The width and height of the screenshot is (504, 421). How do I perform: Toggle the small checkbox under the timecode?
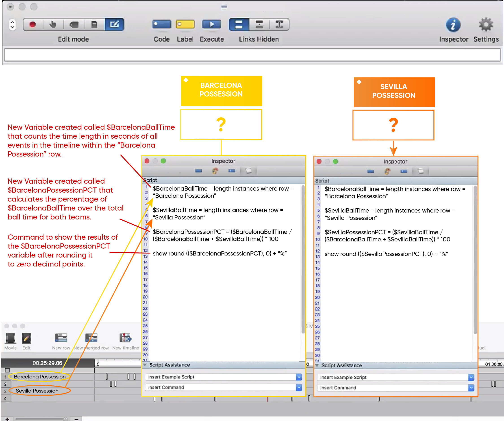pos(7,370)
